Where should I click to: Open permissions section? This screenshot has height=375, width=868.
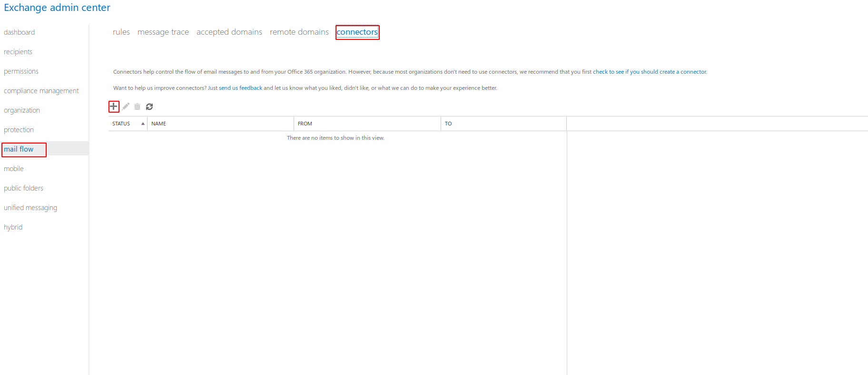tap(21, 71)
